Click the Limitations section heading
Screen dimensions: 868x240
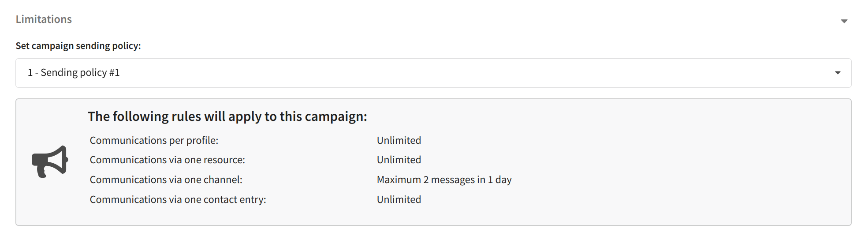[44, 19]
